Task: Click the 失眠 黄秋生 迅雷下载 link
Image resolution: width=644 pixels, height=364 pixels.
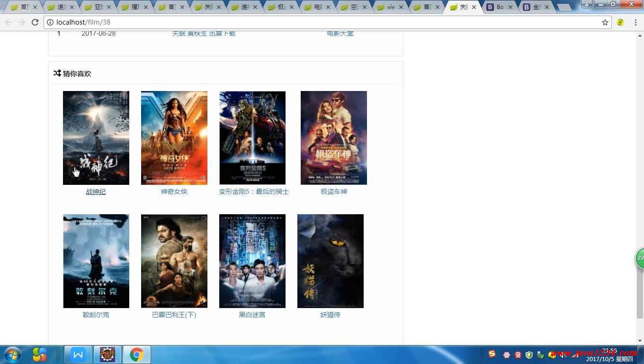Action: click(x=204, y=33)
